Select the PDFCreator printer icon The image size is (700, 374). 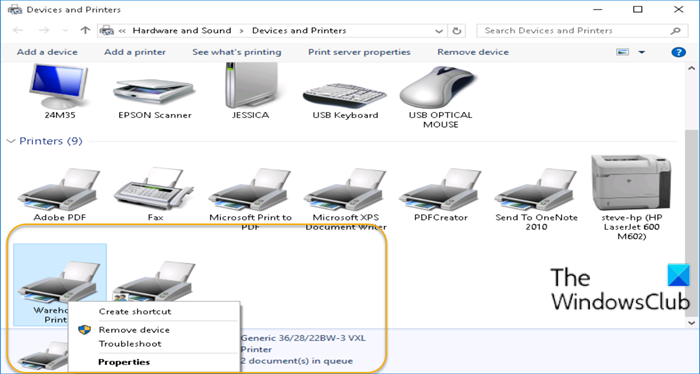click(440, 189)
